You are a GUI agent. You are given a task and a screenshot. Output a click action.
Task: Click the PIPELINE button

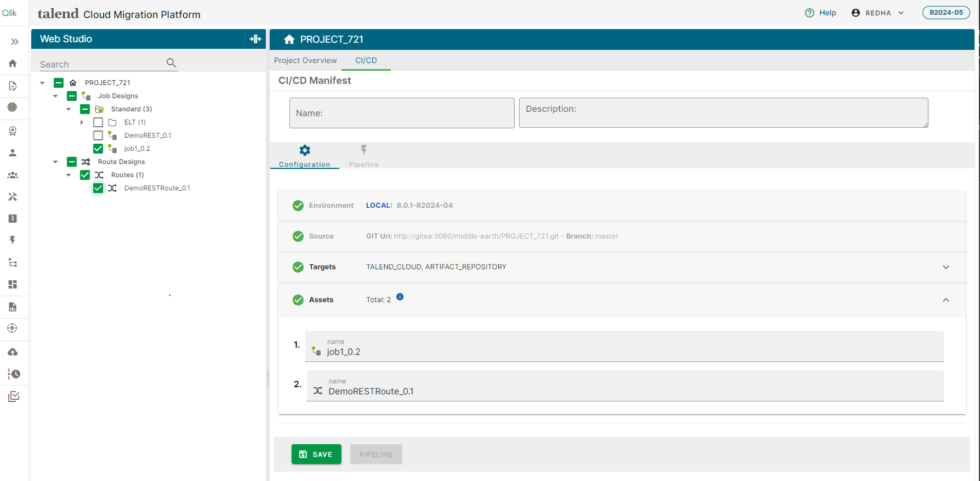[376, 454]
